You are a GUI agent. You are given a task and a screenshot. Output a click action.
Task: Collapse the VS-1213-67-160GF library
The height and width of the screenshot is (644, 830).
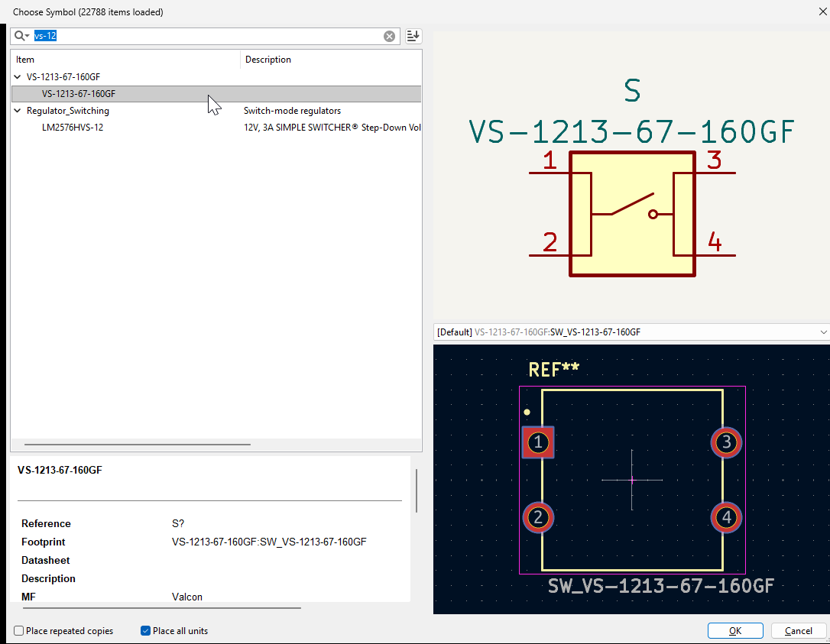pyautogui.click(x=18, y=76)
